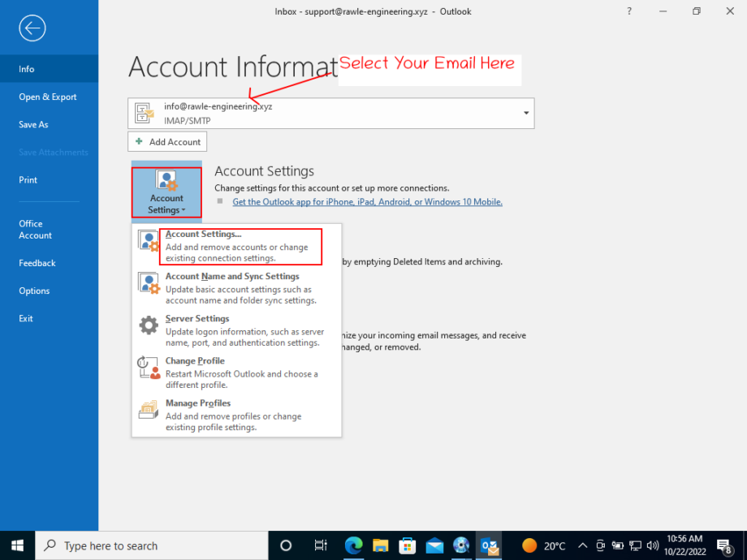The width and height of the screenshot is (747, 560).
Task: Open Microsoft Edge from the taskbar
Action: [x=353, y=545]
